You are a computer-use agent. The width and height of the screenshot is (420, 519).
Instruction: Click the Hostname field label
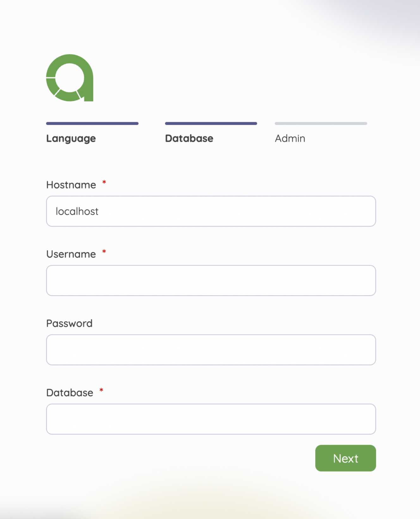tap(71, 185)
